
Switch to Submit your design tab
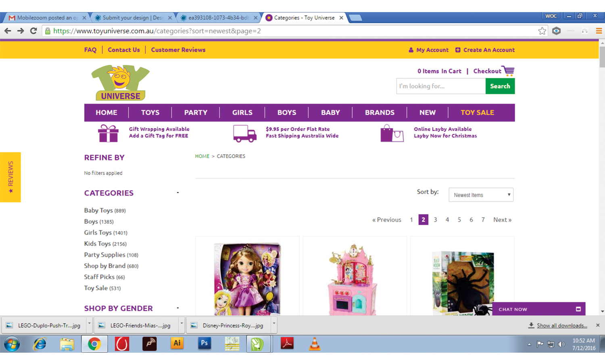click(x=133, y=18)
